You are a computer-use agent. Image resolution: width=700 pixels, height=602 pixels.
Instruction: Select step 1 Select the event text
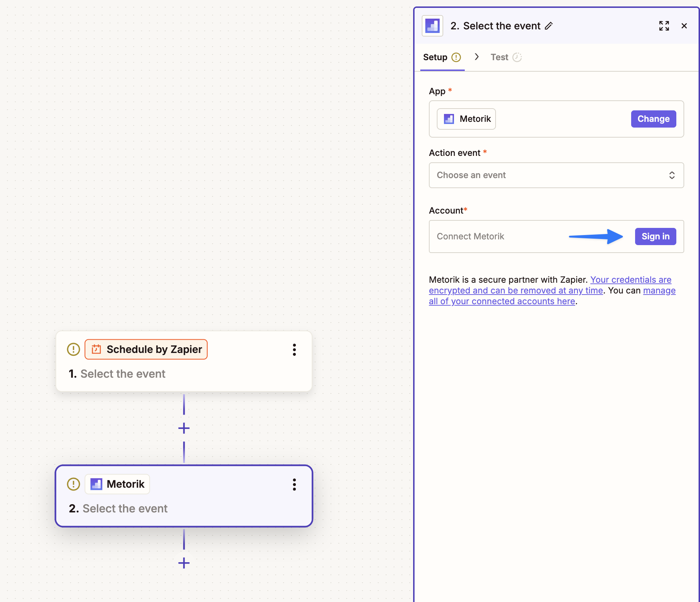(123, 374)
